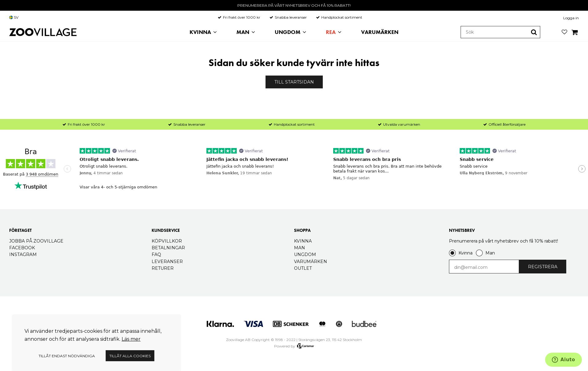This screenshot has height=371, width=588.
Task: Open the SV language selector
Action: pyautogui.click(x=14, y=17)
